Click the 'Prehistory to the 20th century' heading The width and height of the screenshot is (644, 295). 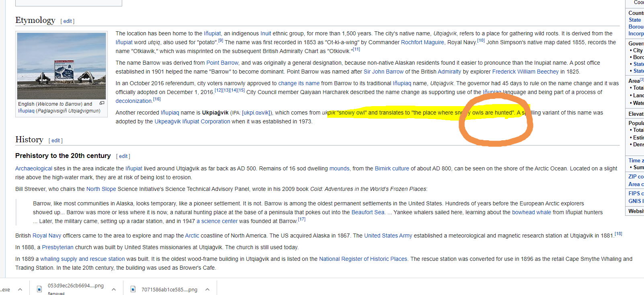(x=63, y=156)
